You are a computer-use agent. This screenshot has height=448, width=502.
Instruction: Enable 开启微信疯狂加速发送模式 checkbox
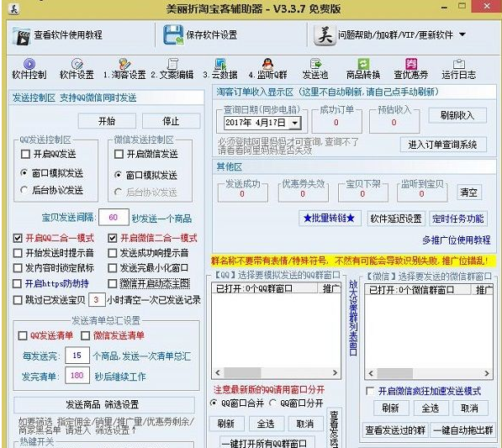click(370, 391)
